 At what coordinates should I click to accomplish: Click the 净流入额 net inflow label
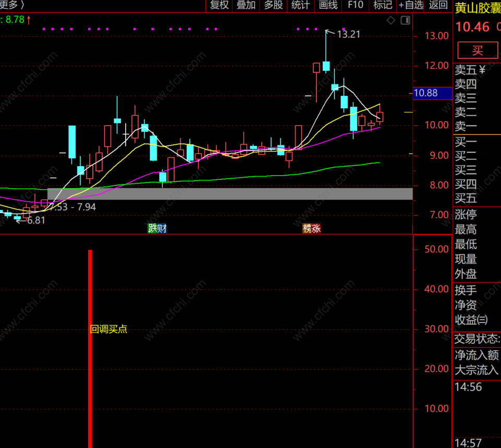pyautogui.click(x=476, y=355)
